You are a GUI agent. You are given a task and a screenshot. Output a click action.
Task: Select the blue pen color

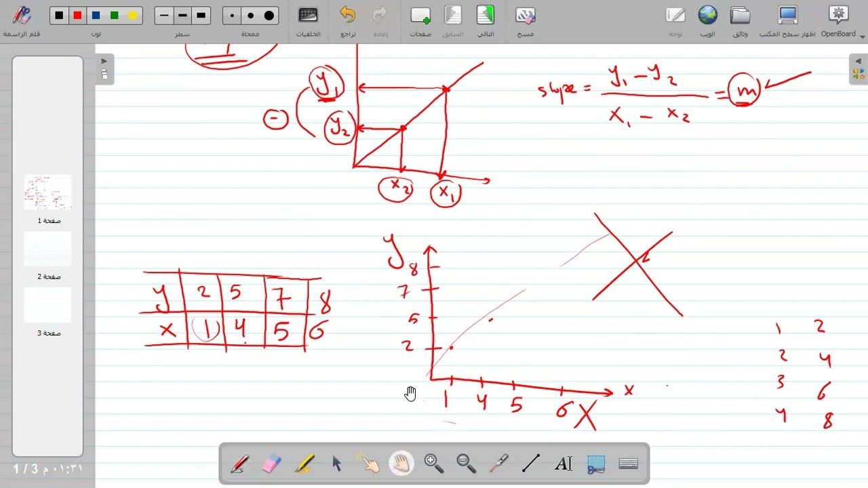click(x=96, y=16)
